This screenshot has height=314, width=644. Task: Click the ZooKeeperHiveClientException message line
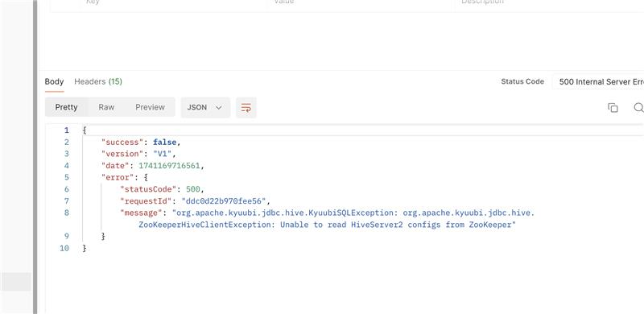tap(327, 225)
